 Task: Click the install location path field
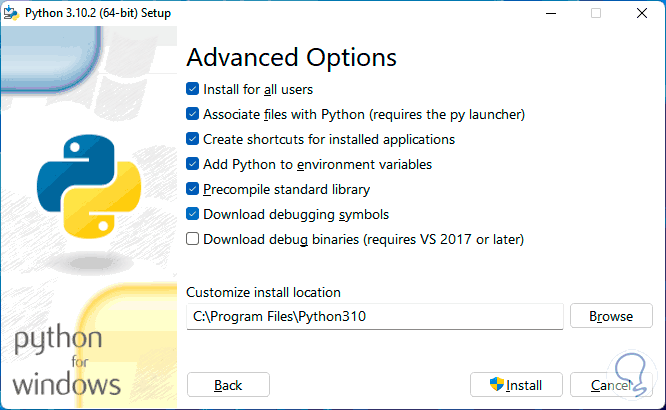click(x=375, y=317)
